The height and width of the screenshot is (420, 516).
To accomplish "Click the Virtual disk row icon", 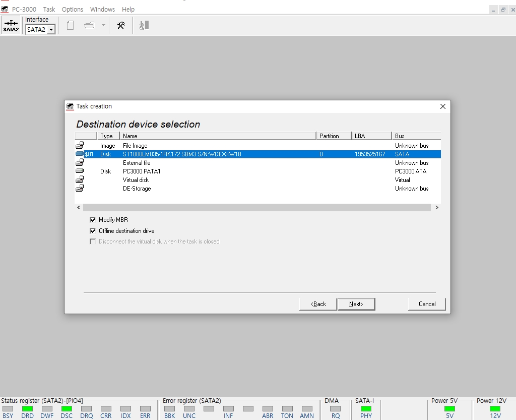I will (80, 179).
